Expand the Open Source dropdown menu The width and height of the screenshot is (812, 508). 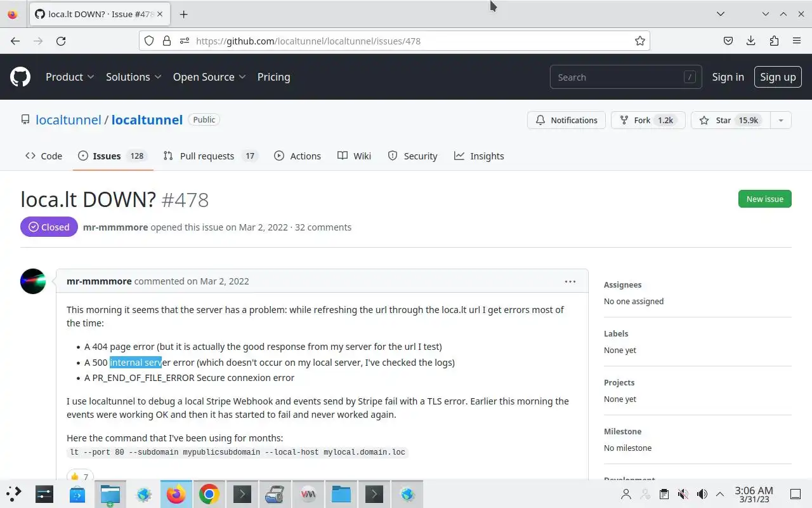pyautogui.click(x=209, y=77)
